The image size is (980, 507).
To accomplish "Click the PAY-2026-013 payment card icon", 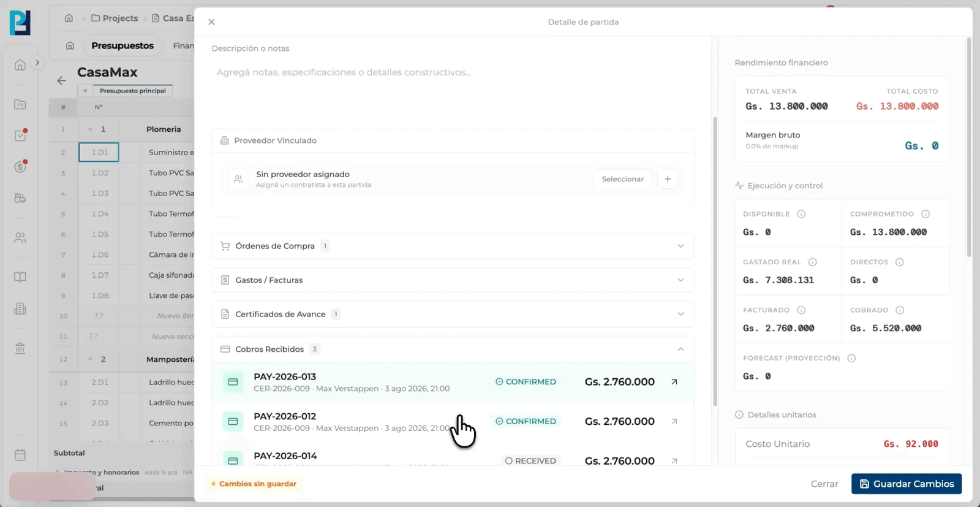I will 233,382.
